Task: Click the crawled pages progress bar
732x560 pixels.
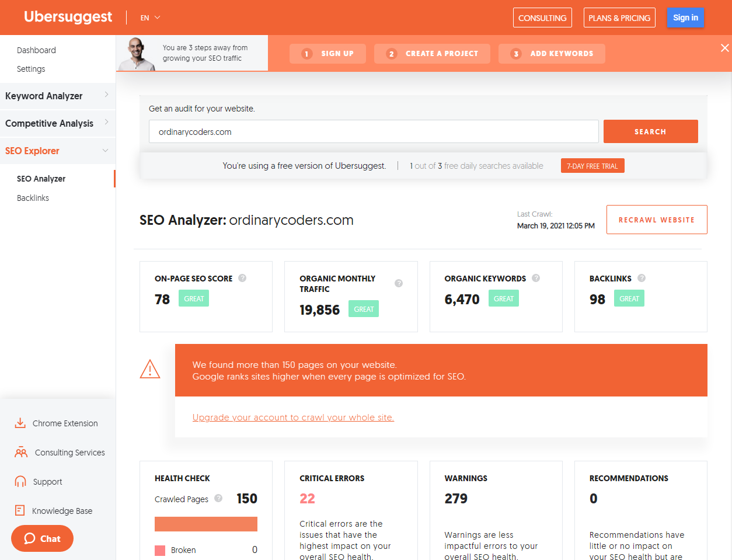Action: tap(206, 524)
